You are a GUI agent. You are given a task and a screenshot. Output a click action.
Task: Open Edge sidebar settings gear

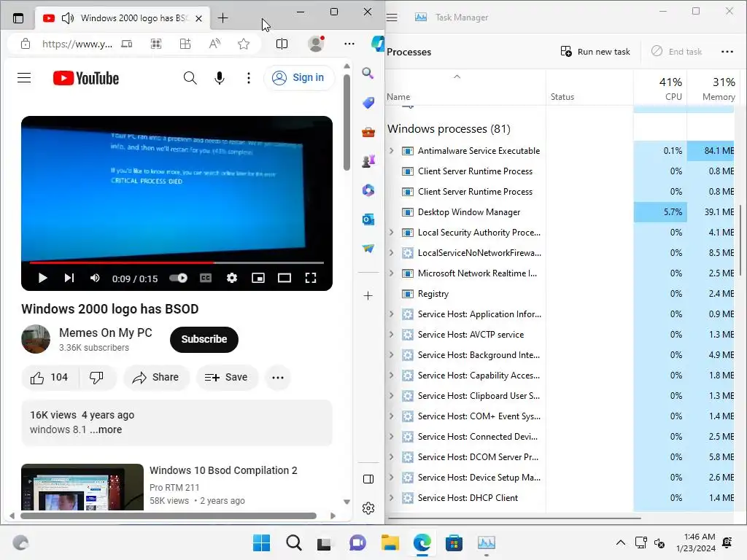368,508
